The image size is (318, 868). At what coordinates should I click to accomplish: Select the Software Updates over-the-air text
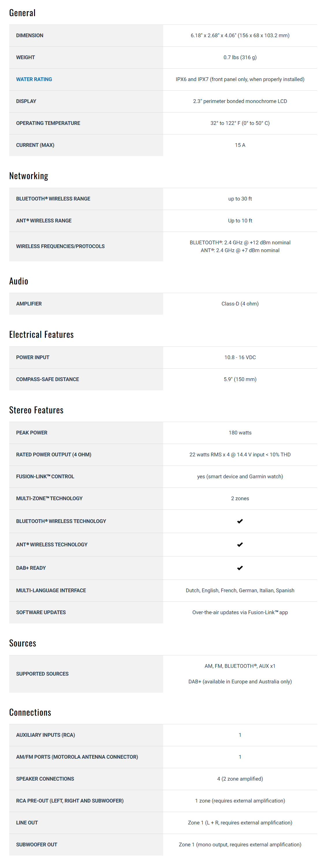point(240,612)
